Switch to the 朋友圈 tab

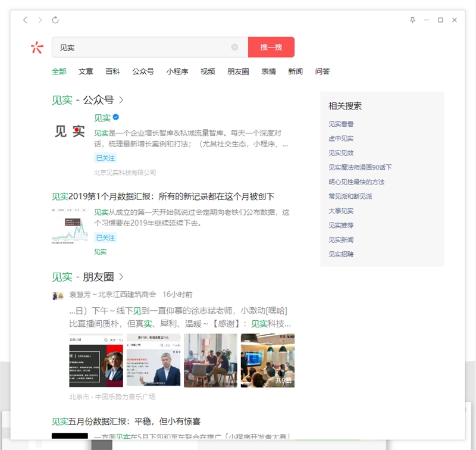click(238, 71)
